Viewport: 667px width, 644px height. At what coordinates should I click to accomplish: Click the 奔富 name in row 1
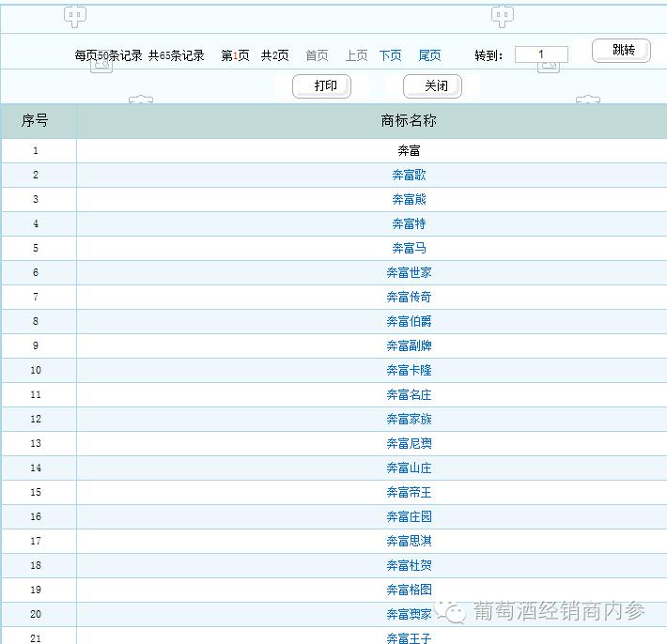coord(409,150)
